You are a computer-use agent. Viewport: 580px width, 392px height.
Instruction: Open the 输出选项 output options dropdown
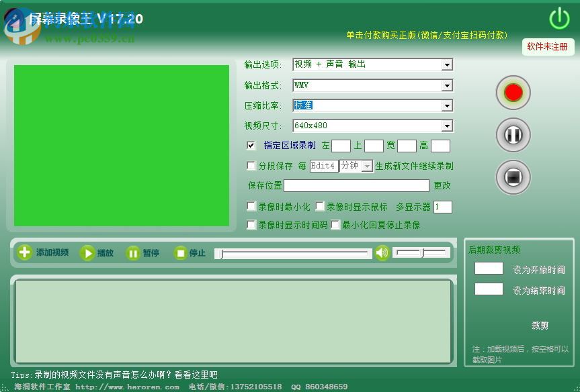point(446,64)
